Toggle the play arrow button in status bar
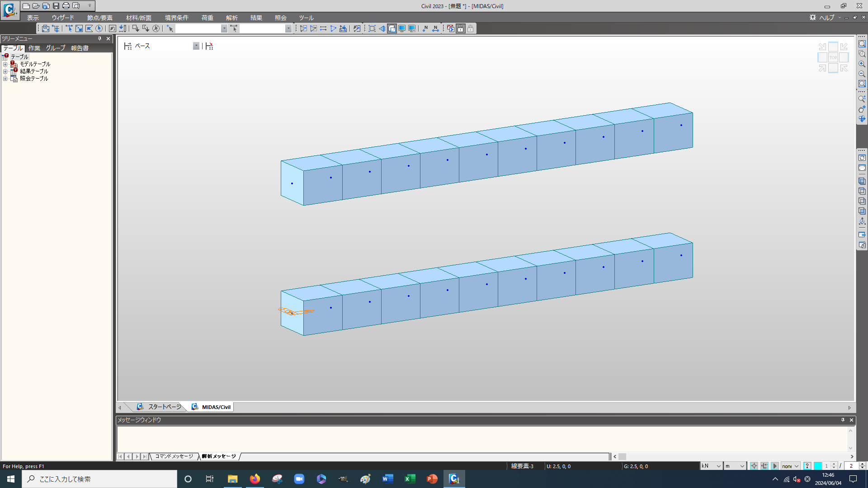868x488 pixels. tap(775, 466)
